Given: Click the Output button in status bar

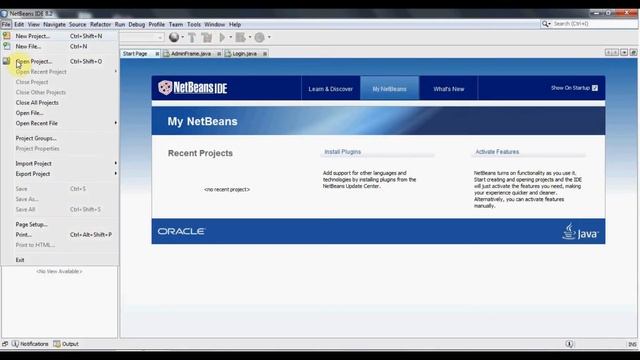Looking at the screenshot, I should pyautogui.click(x=66, y=344).
